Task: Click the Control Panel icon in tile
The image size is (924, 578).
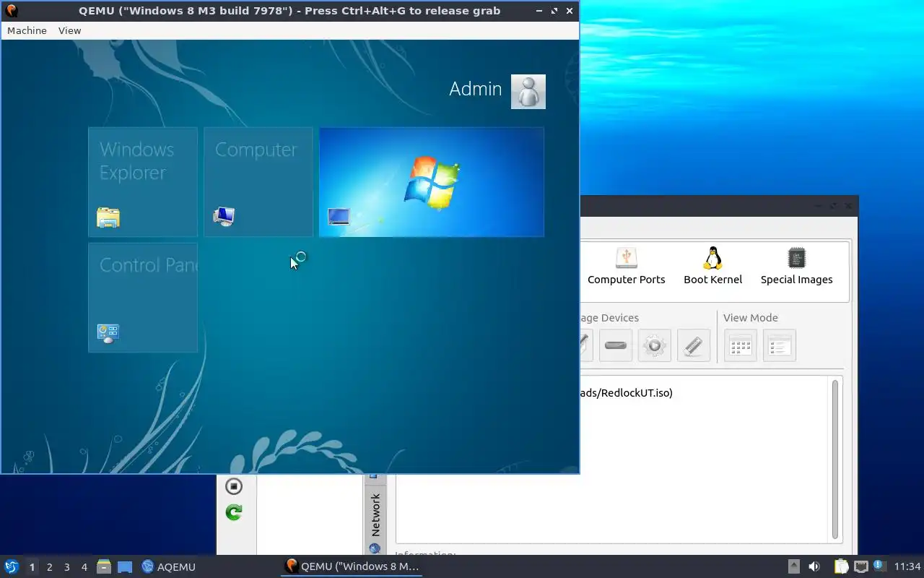Action: 108,333
